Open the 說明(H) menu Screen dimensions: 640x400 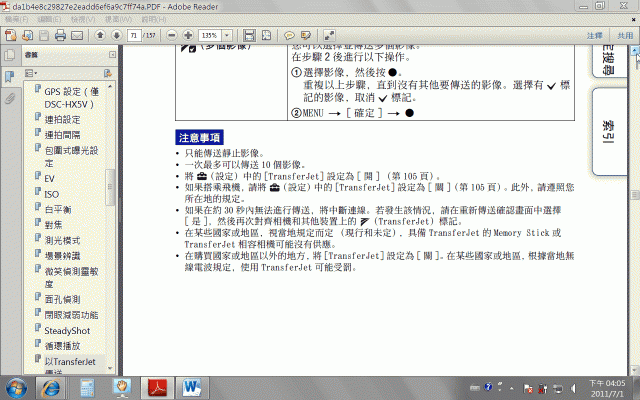[154, 19]
